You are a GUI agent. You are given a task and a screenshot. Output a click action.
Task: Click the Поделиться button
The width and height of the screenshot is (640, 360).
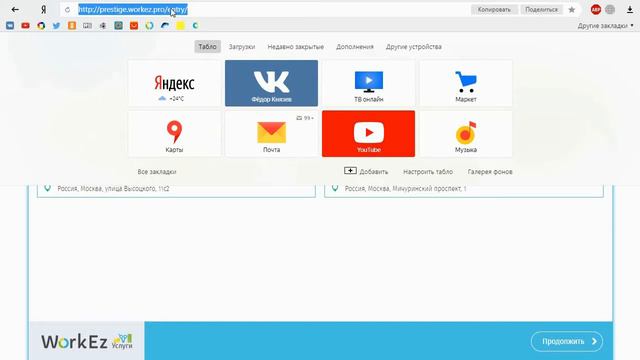click(x=541, y=9)
